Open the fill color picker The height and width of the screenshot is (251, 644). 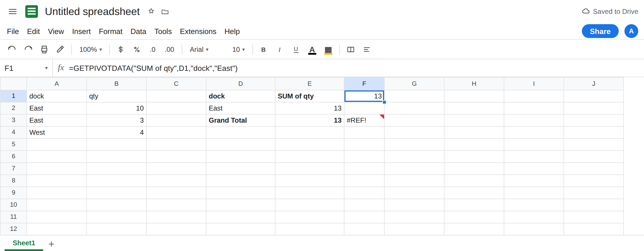(x=328, y=50)
